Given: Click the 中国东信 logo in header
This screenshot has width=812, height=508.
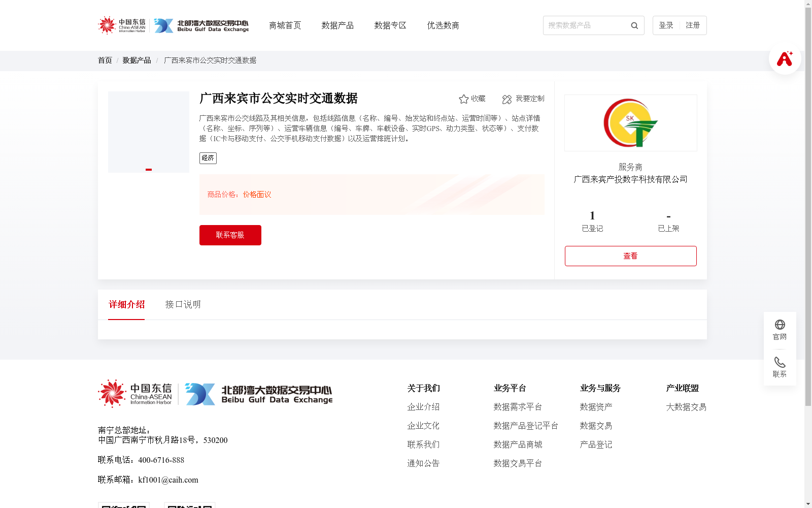Looking at the screenshot, I should (122, 25).
